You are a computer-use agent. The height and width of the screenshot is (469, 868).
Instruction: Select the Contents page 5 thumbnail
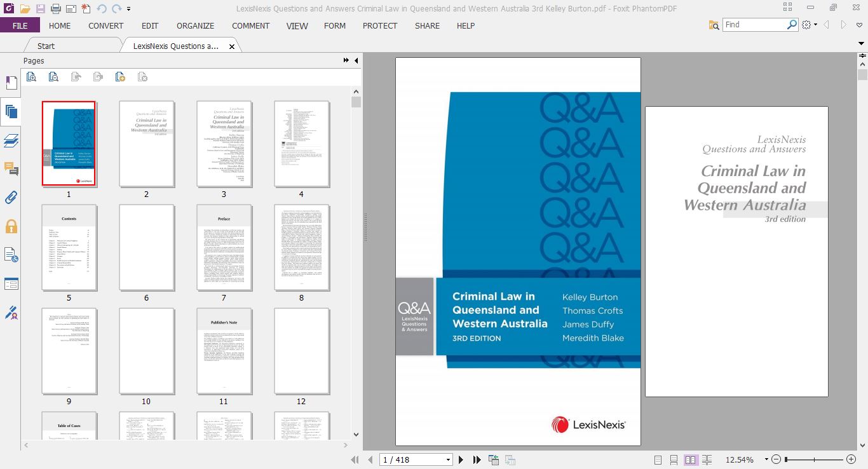(x=69, y=247)
